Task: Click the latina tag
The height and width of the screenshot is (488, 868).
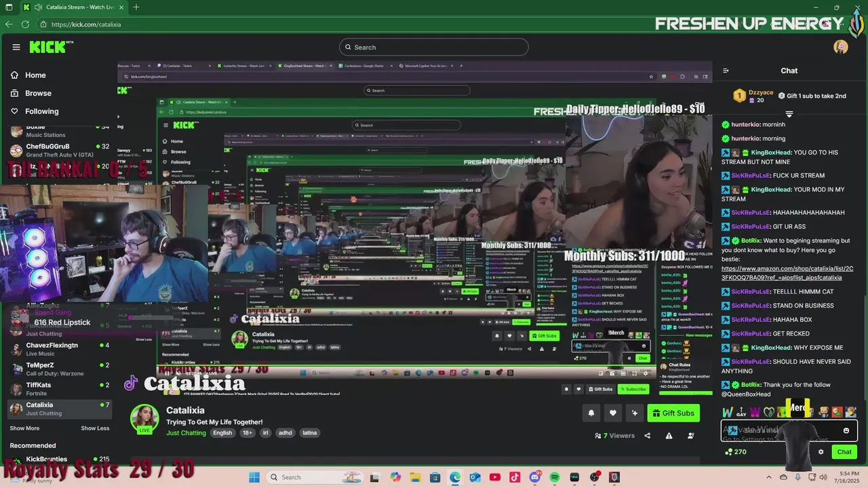Action: (x=310, y=433)
